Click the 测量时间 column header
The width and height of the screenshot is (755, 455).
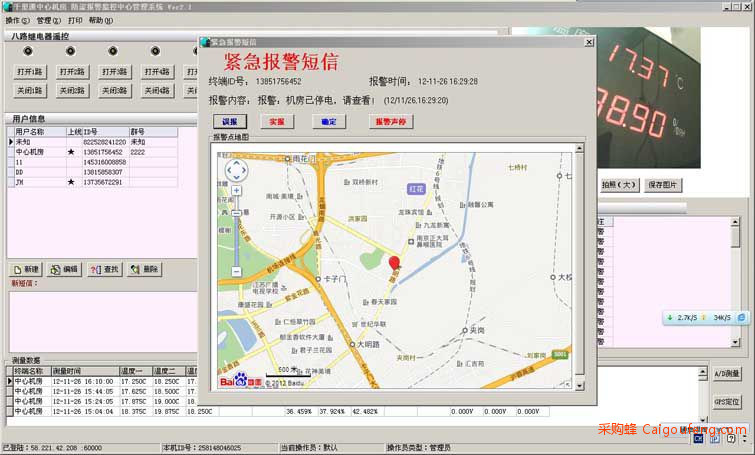85,371
